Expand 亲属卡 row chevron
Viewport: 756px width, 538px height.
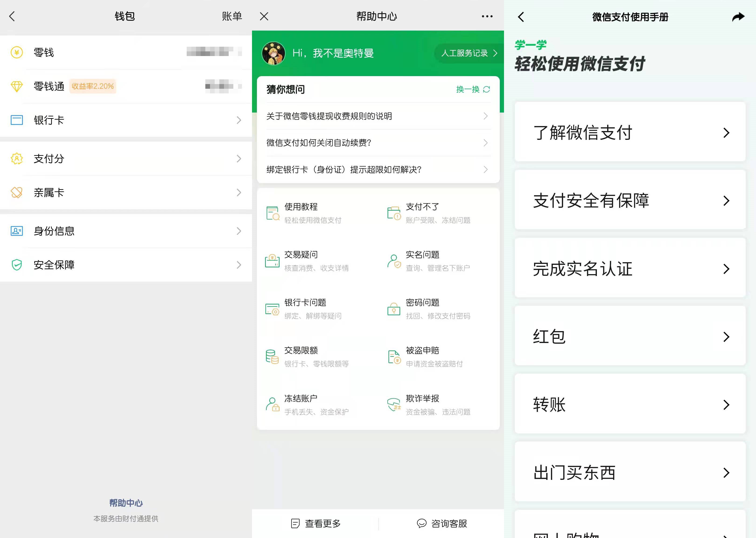[239, 192]
